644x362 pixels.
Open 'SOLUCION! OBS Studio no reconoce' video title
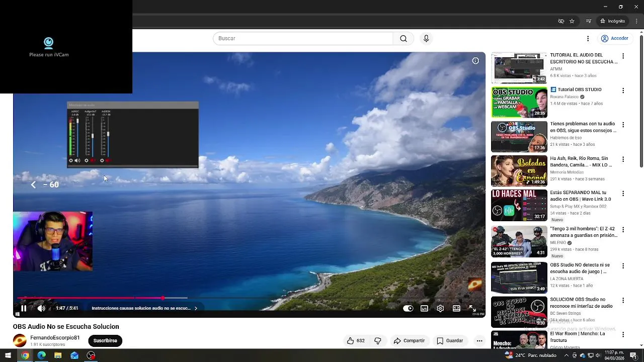pyautogui.click(x=581, y=303)
